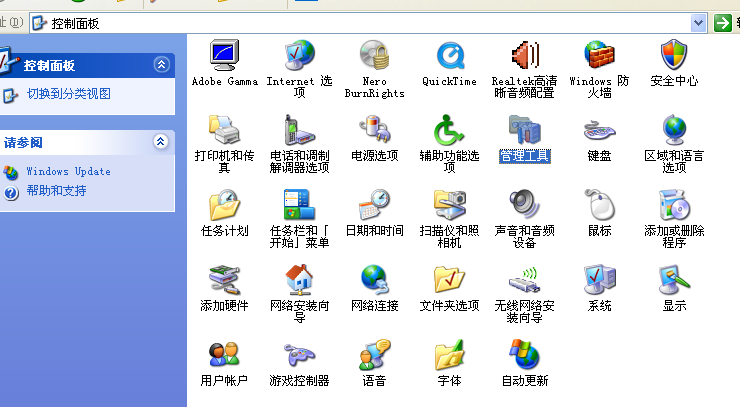Open Windows 防火墙 icon
Viewport: 740px width, 407px height.
tap(599, 56)
